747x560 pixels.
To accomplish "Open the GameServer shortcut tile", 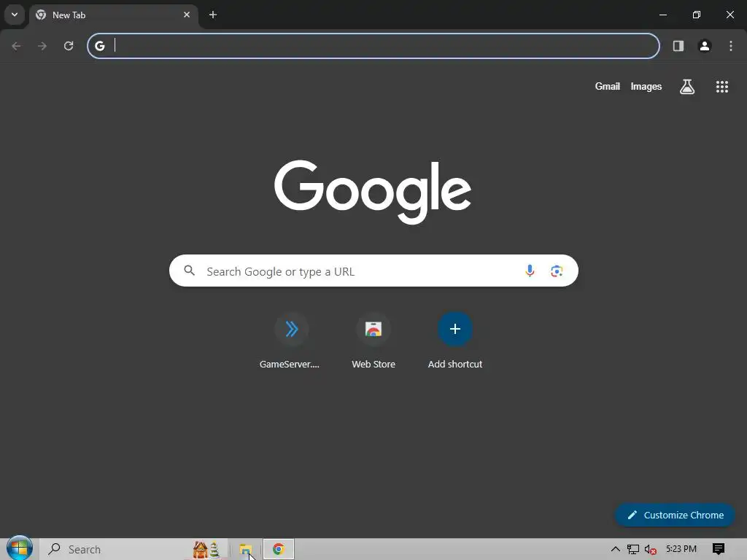I will (x=291, y=341).
